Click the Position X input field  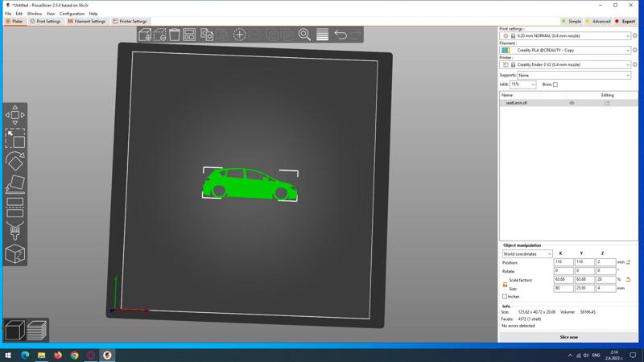pyautogui.click(x=563, y=262)
